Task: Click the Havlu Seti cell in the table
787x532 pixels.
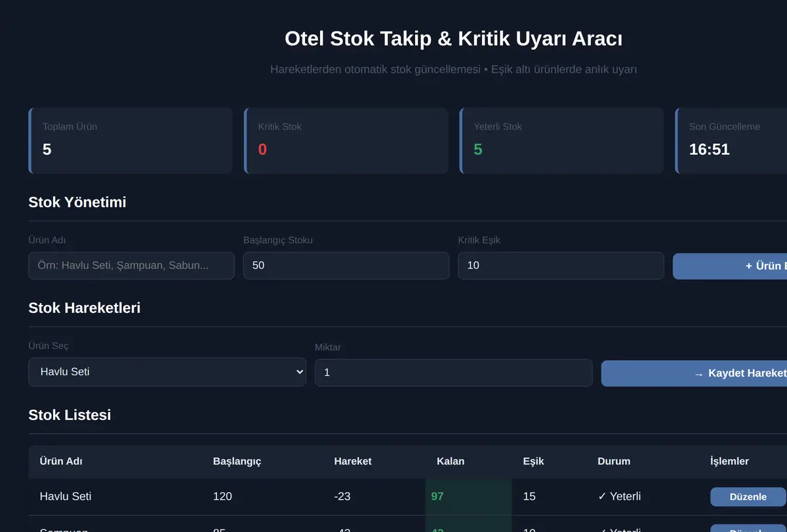Action: 66,497
